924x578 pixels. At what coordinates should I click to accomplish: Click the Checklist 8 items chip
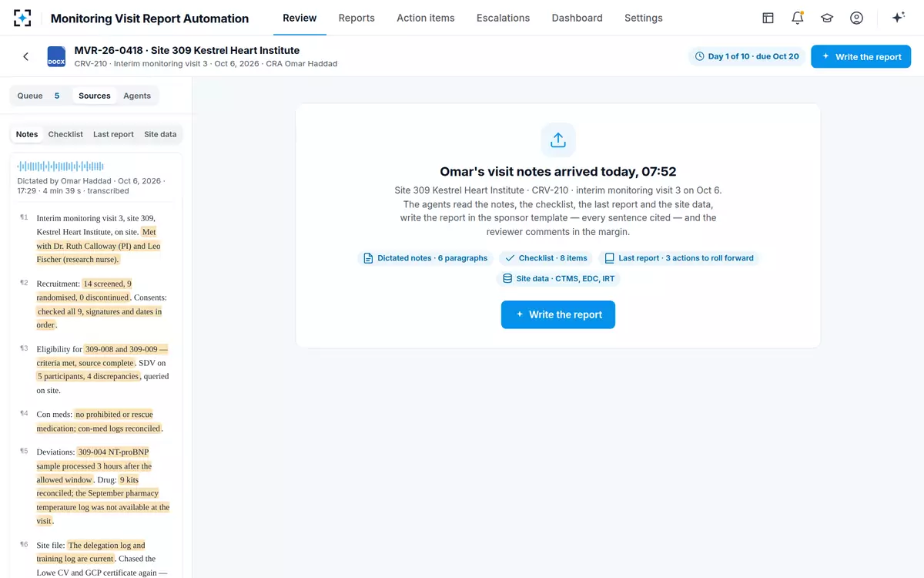click(x=546, y=258)
